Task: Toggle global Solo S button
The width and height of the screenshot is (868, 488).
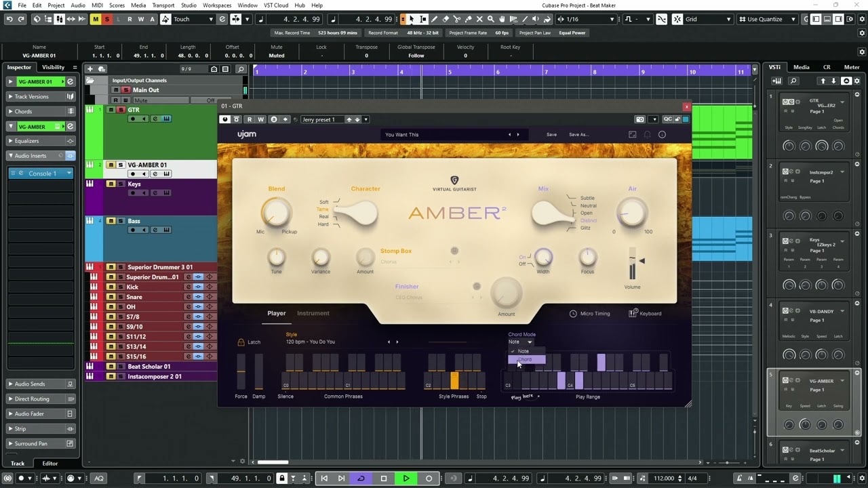Action: (106, 19)
